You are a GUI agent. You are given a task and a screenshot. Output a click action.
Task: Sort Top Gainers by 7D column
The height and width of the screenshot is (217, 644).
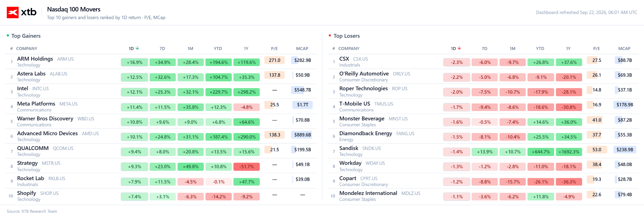(x=162, y=48)
